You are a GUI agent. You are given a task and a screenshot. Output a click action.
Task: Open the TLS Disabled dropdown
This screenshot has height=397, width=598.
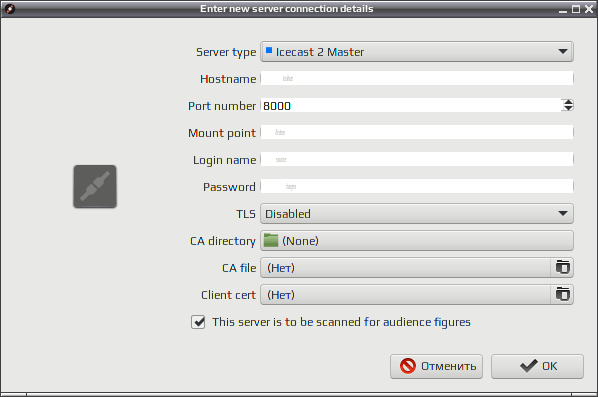point(416,214)
